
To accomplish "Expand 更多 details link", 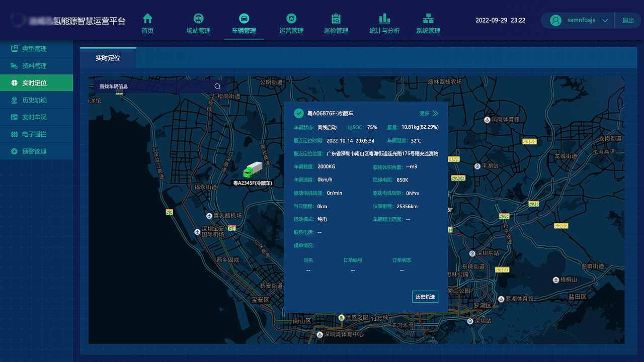I will (429, 114).
